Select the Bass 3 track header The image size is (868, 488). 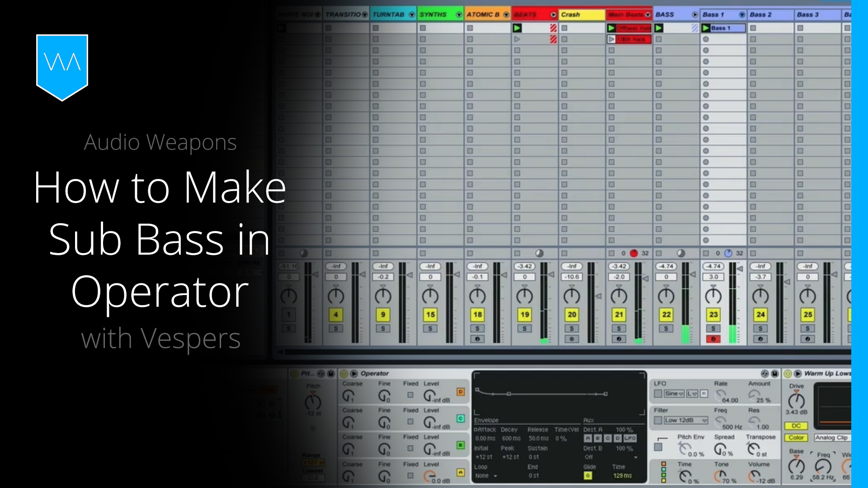pos(818,15)
